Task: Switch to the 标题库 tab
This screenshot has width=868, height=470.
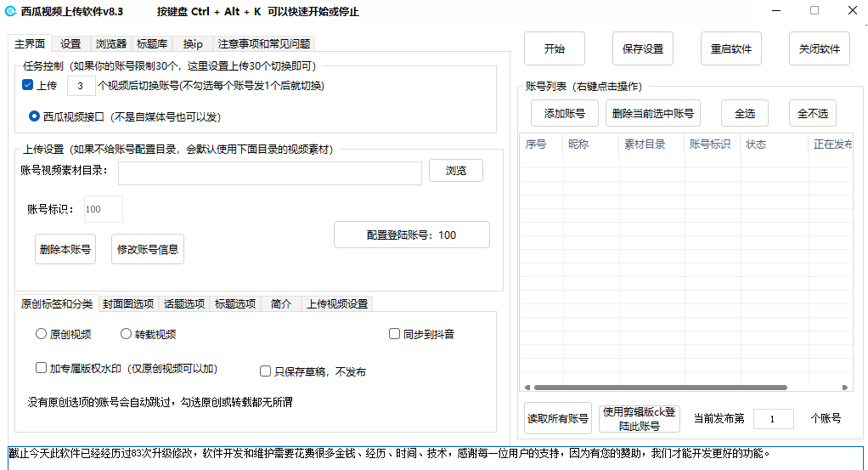Action: [x=152, y=44]
